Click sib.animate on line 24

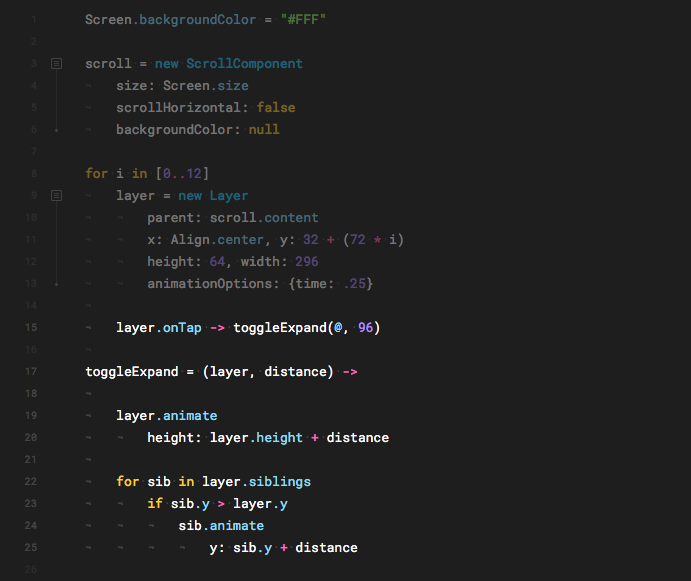221,525
